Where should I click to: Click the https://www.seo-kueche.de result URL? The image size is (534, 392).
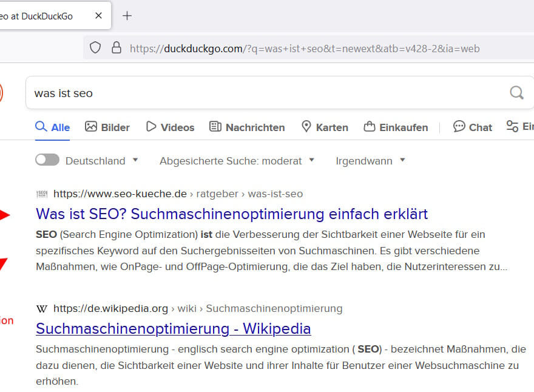tap(120, 194)
